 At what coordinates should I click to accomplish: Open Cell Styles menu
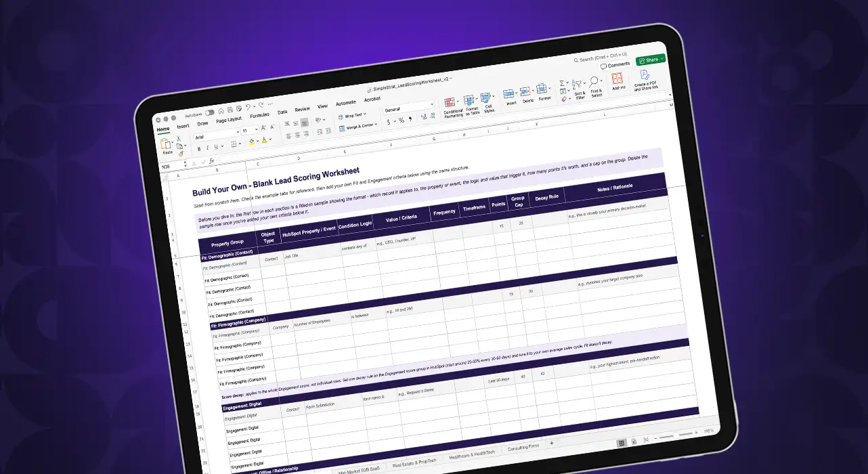487,102
